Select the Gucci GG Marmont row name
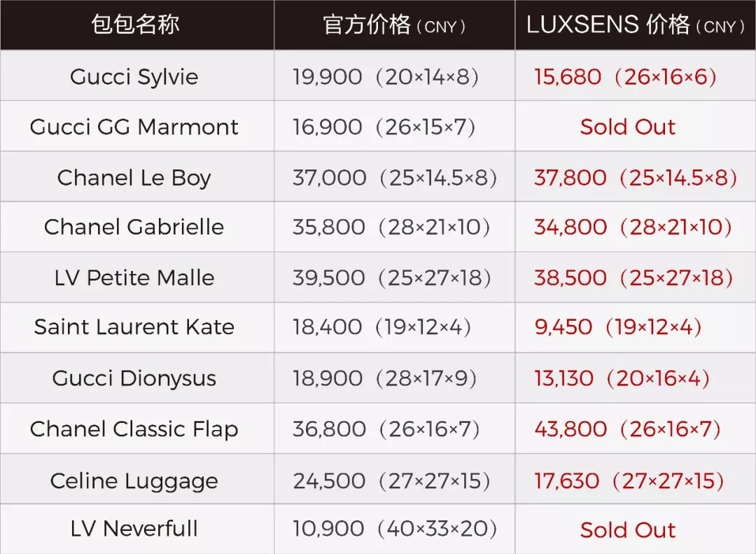Screen dimensions: 756x554 pyautogui.click(x=134, y=127)
